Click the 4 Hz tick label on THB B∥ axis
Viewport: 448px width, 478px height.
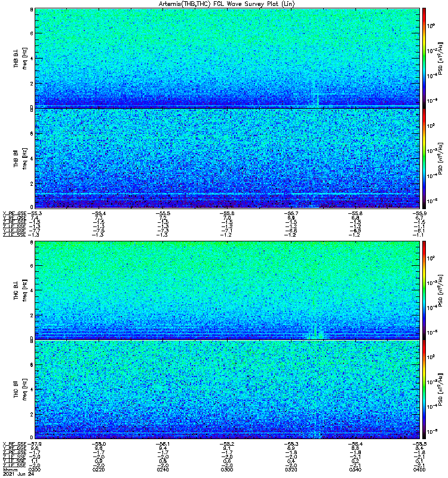(32, 158)
